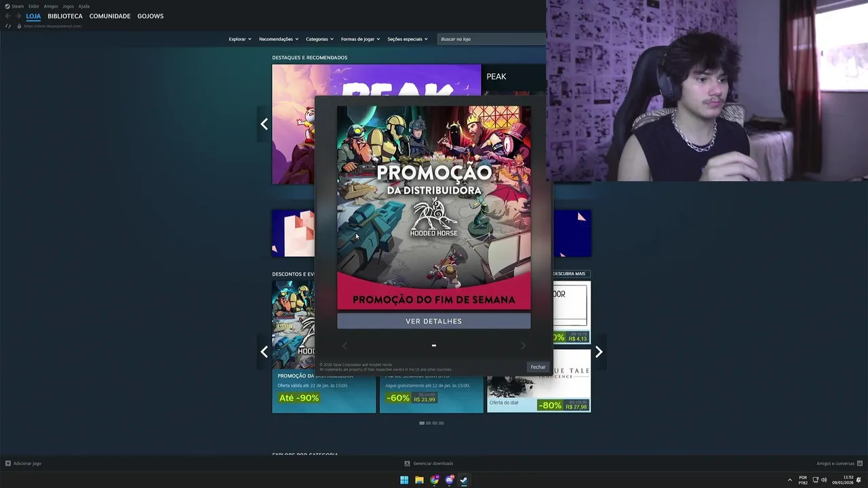The width and height of the screenshot is (868, 488).
Task: Click the store URL address text
Action: (52, 26)
